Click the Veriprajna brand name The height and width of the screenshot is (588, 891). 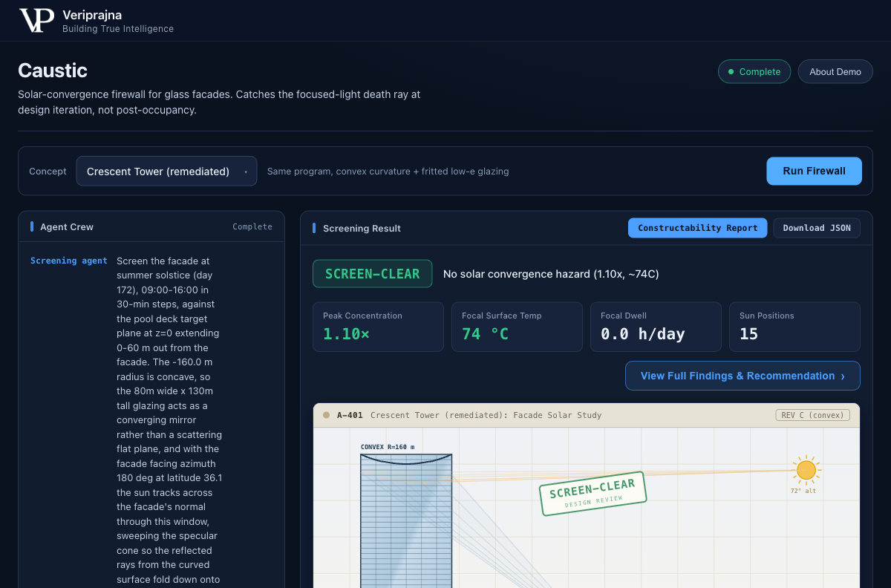point(92,15)
